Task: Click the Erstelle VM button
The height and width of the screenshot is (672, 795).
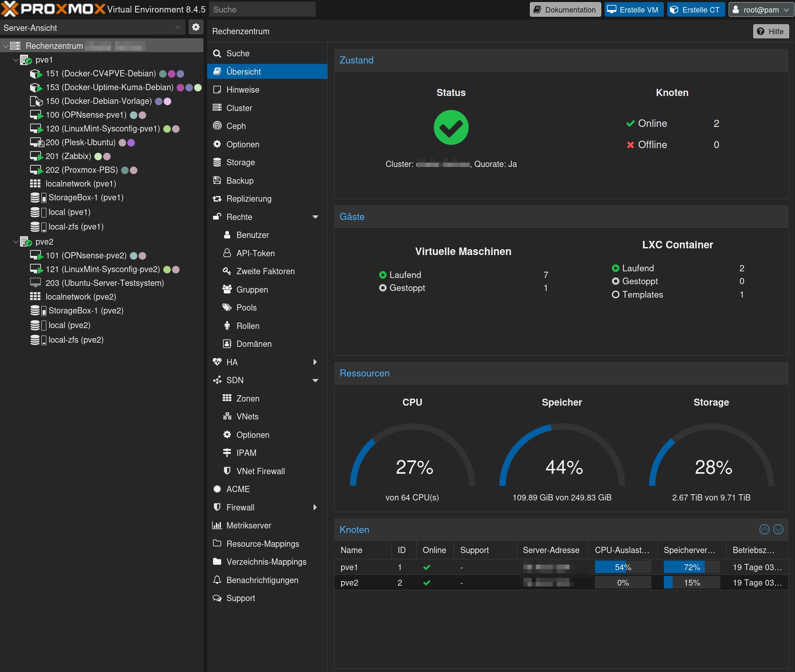Action: point(634,10)
